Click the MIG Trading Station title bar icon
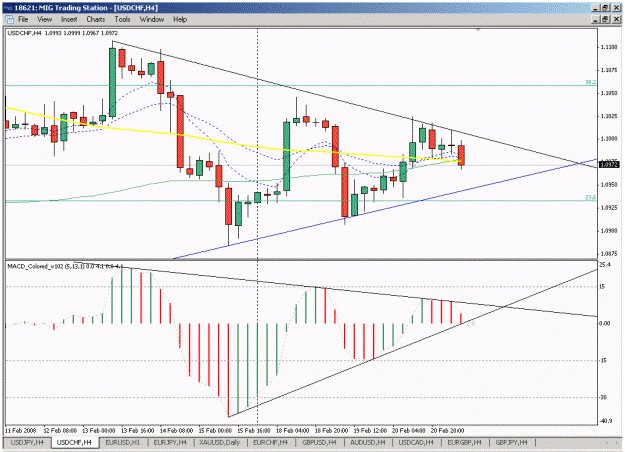 (x=8, y=8)
